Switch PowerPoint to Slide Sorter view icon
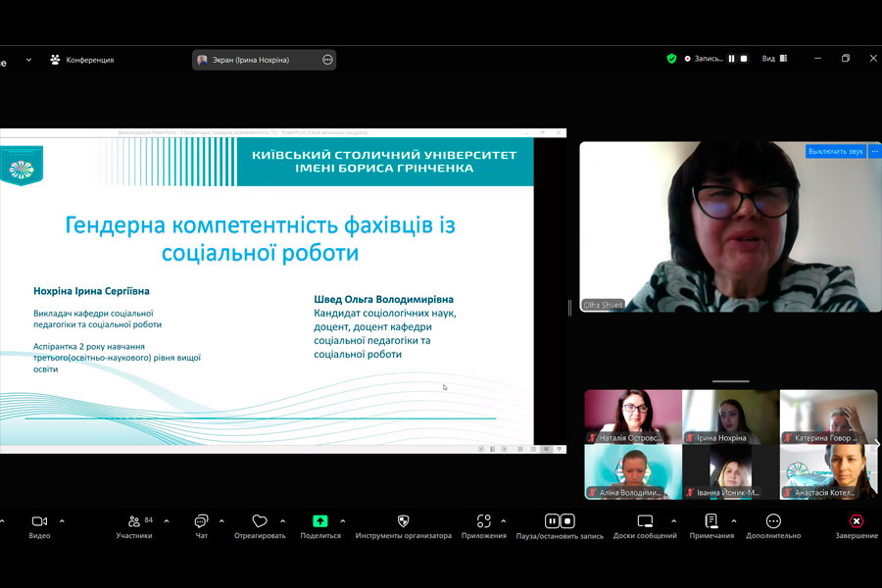The image size is (882, 588). (x=533, y=449)
